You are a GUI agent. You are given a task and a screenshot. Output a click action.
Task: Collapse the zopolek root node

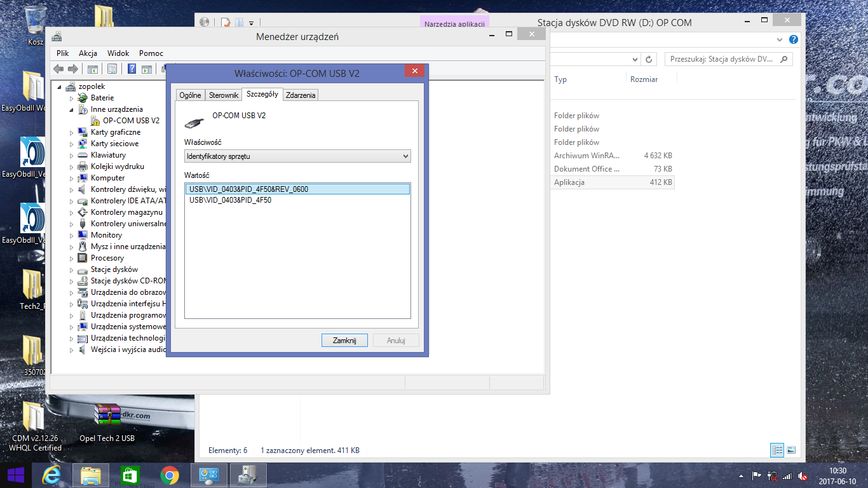(60, 86)
